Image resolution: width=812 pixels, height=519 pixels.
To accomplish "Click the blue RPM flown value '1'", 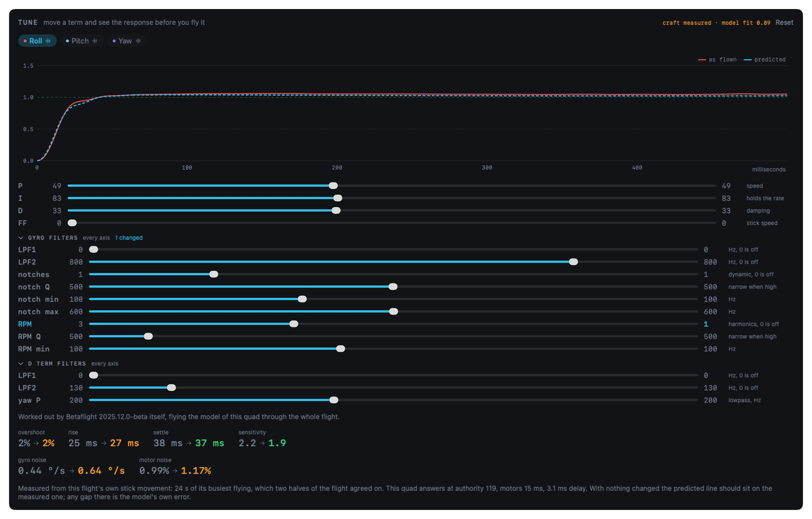I will coord(706,324).
